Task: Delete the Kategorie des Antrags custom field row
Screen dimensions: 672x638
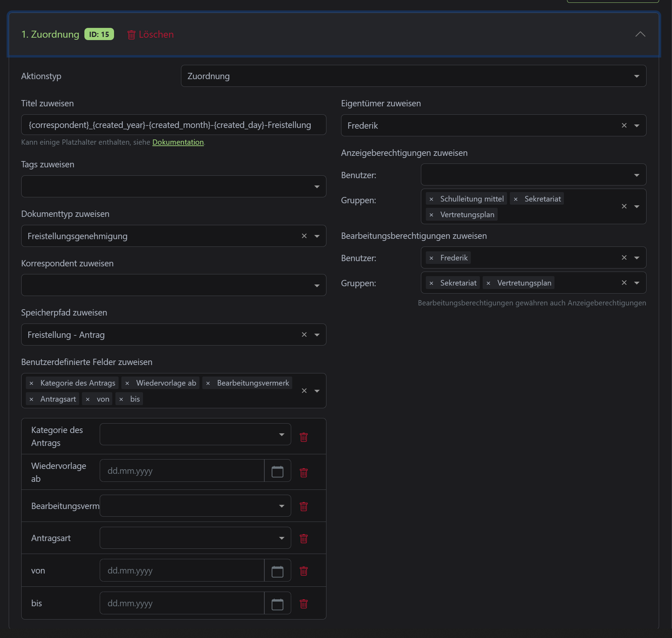Action: click(x=303, y=437)
